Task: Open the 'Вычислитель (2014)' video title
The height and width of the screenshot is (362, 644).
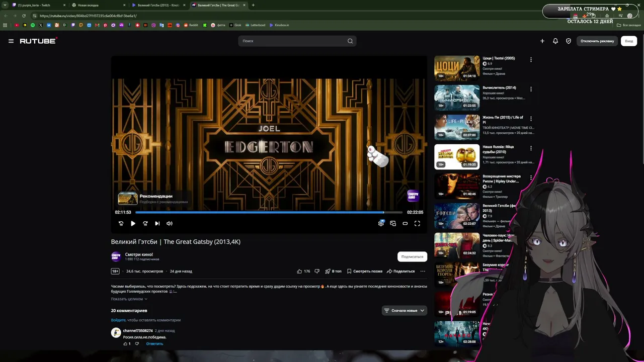Action: pyautogui.click(x=499, y=88)
